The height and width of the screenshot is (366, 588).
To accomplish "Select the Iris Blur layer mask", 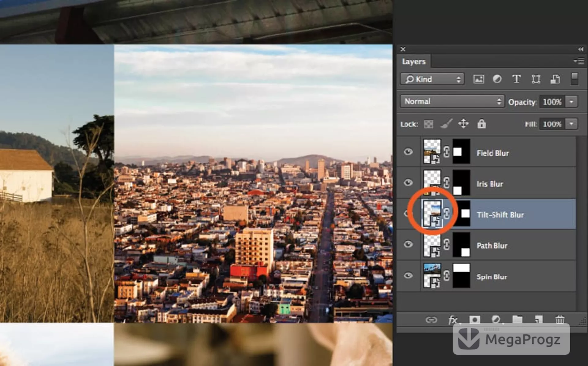I will point(461,183).
